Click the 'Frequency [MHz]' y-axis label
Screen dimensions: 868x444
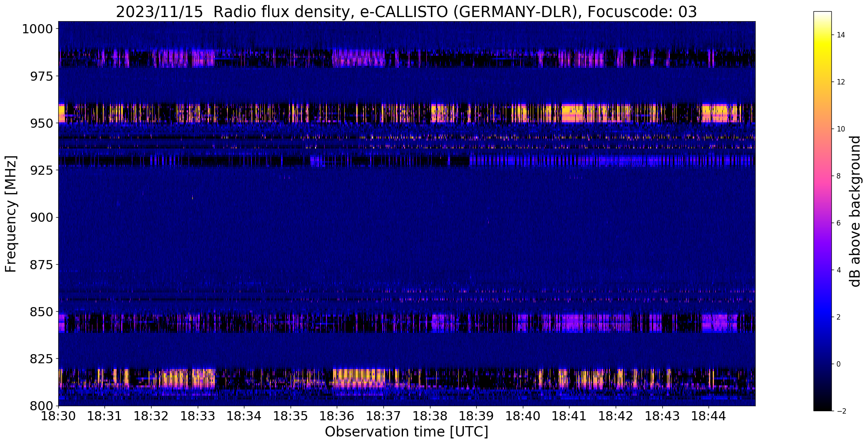coord(11,213)
